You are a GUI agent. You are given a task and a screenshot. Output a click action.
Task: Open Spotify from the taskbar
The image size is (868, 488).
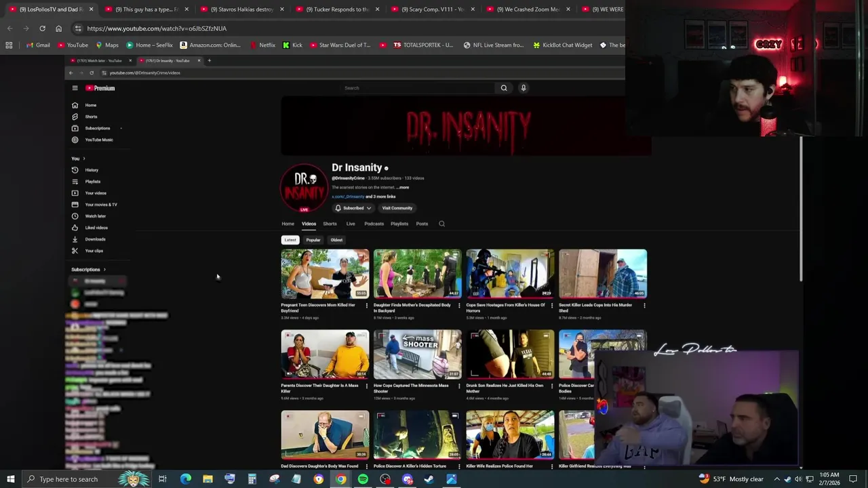click(x=363, y=479)
